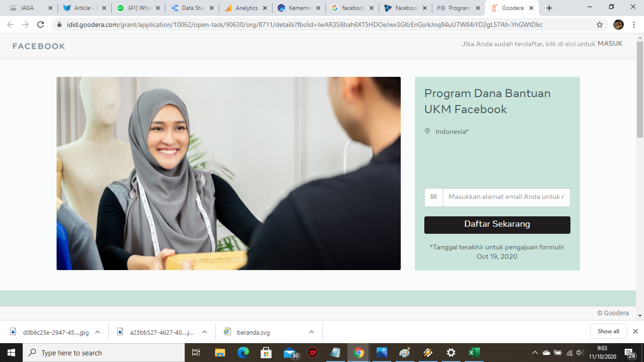Image resolution: width=644 pixels, height=362 pixels.
Task: Click the Daftar Sekarang button
Action: (x=497, y=225)
